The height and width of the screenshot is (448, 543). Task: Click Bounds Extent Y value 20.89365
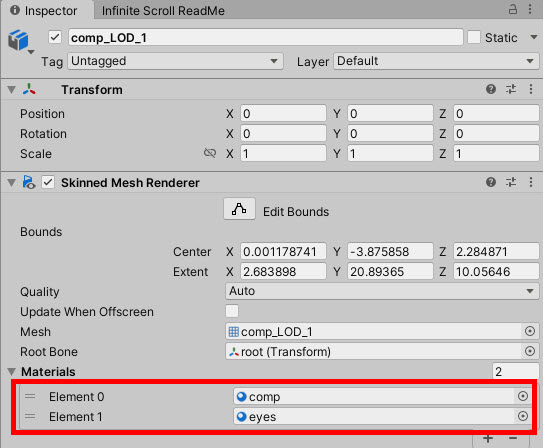point(390,271)
